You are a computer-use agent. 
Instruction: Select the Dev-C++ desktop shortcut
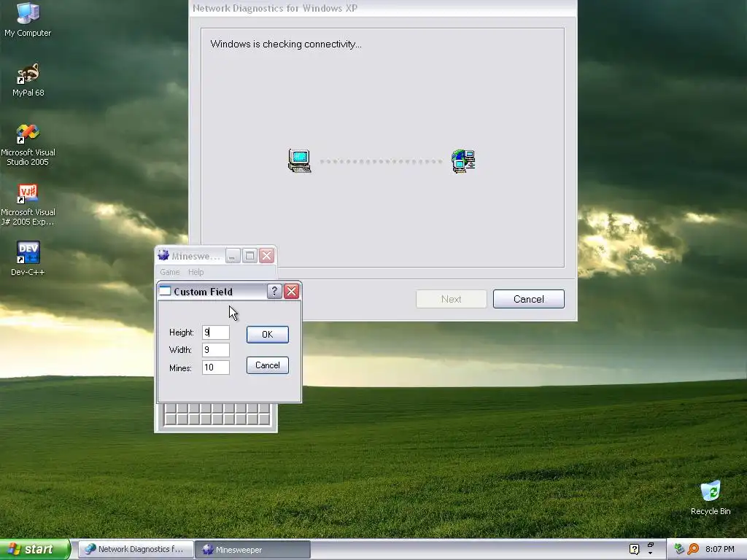28,259
